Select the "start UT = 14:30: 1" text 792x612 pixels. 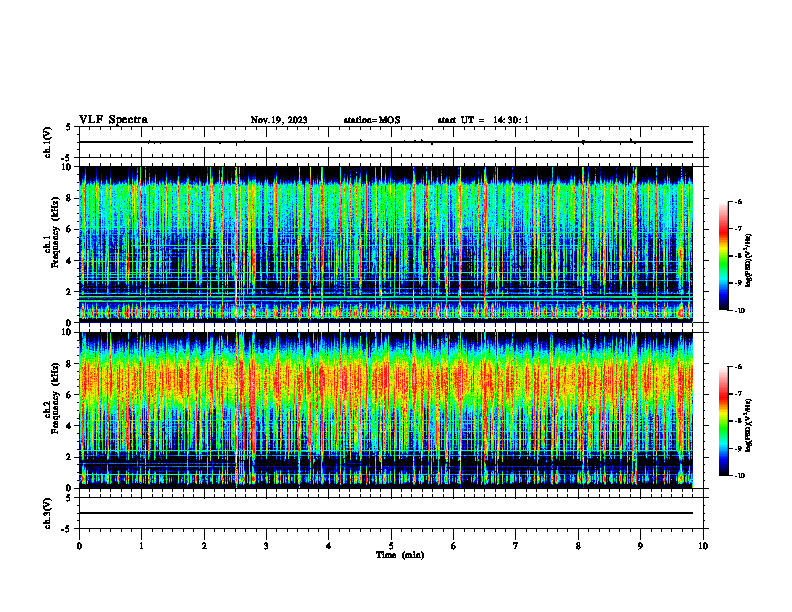click(x=483, y=120)
